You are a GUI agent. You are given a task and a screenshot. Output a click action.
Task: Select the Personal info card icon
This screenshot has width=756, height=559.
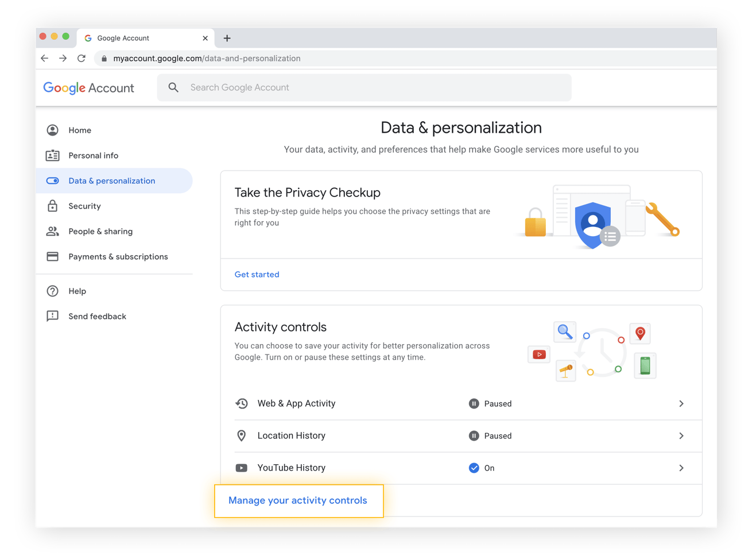[52, 155]
